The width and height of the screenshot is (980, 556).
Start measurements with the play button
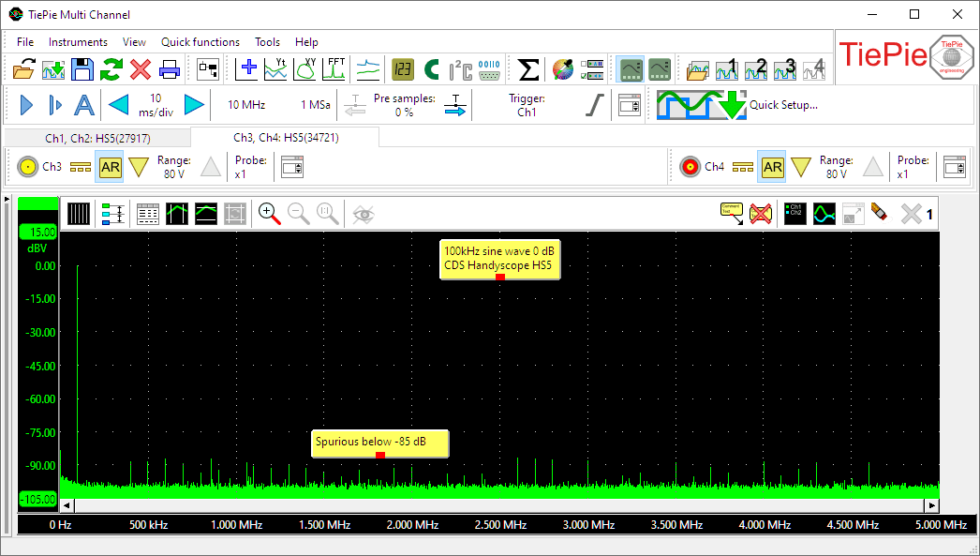coord(25,104)
